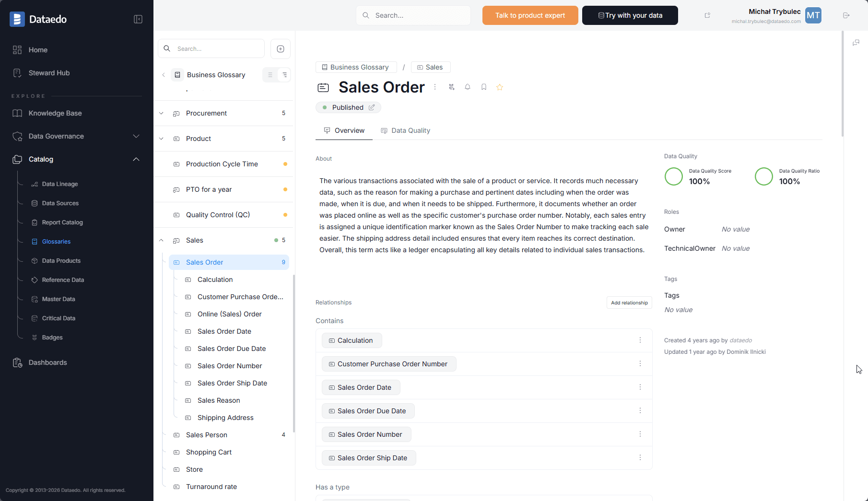Switch to hierarchy tree view toggle
Viewport: 868px width, 501px height.
coord(284,75)
